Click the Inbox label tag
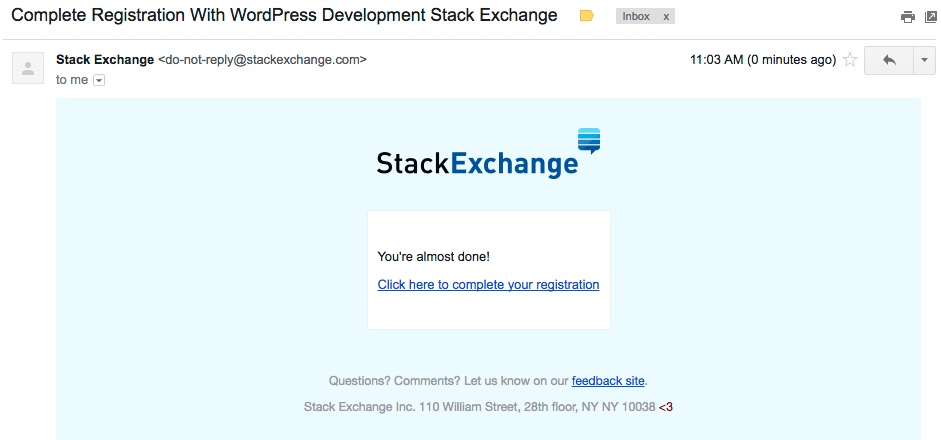This screenshot has height=440, width=941. pyautogui.click(x=636, y=17)
